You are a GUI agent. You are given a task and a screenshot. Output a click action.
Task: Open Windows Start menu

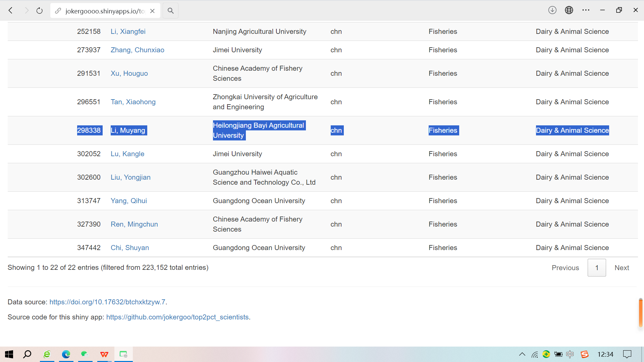pos(9,354)
